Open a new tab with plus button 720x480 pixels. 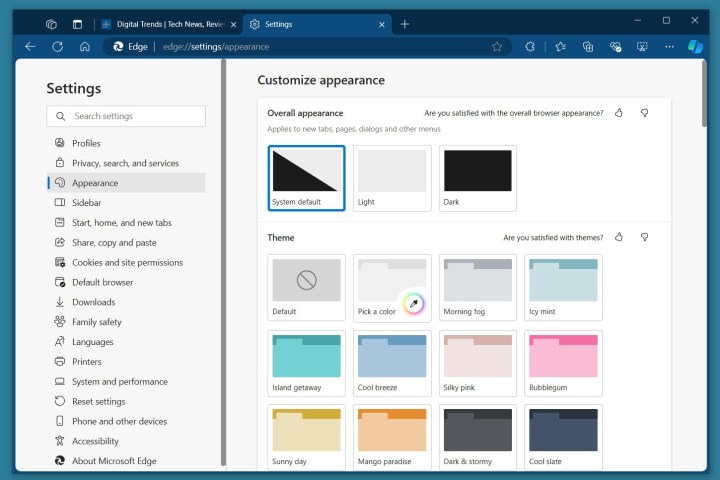(x=405, y=24)
